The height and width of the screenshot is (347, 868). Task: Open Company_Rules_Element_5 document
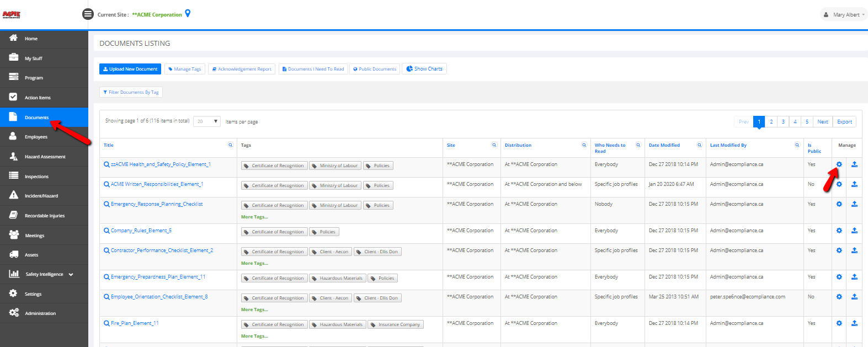(x=141, y=231)
